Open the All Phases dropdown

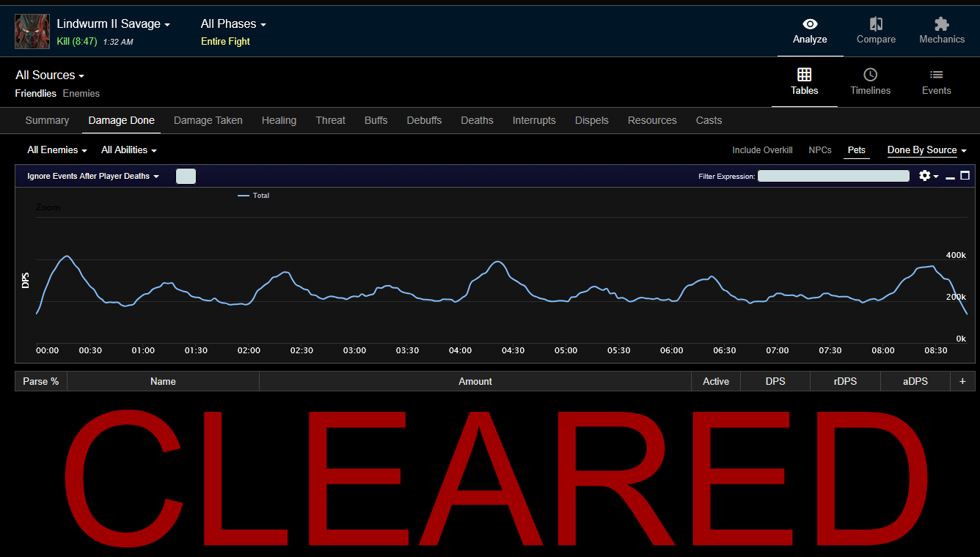[233, 24]
